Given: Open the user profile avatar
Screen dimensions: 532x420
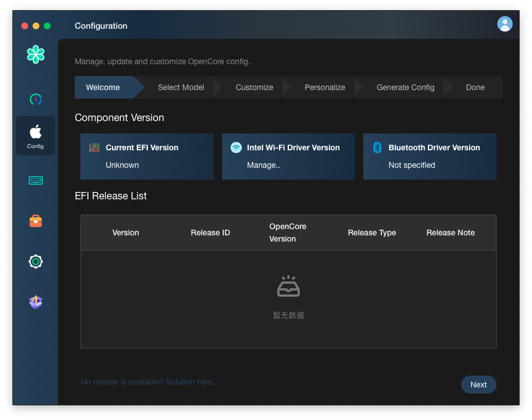Looking at the screenshot, I should coord(504,24).
